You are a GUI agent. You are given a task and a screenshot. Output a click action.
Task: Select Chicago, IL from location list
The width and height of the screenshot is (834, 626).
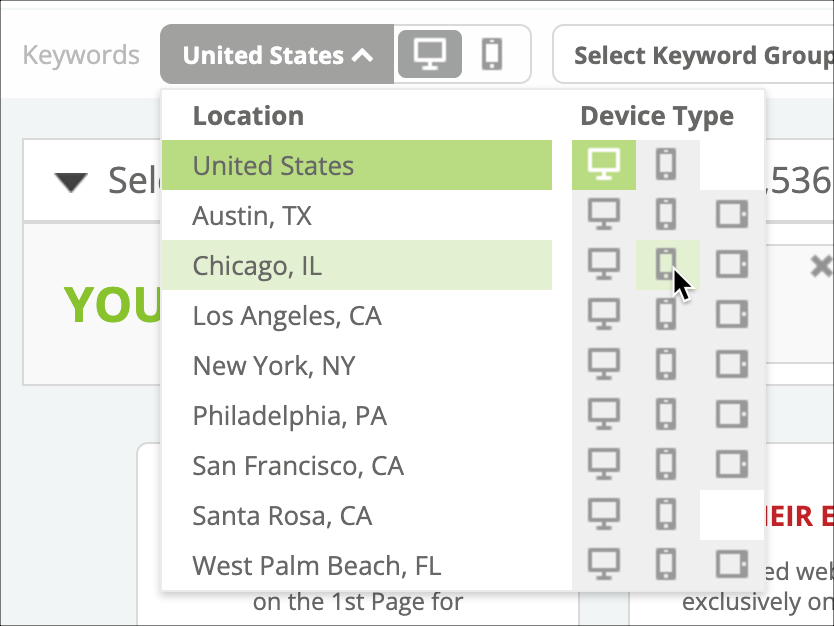(357, 265)
